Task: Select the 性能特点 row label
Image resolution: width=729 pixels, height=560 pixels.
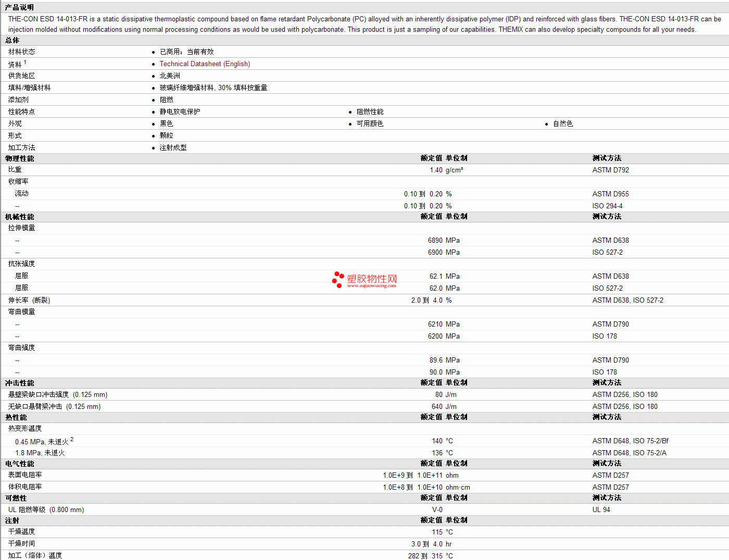Action: 22,111
